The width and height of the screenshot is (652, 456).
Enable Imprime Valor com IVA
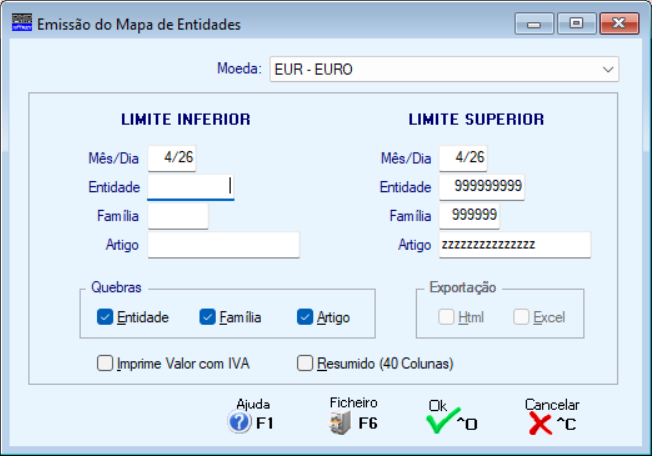point(105,364)
